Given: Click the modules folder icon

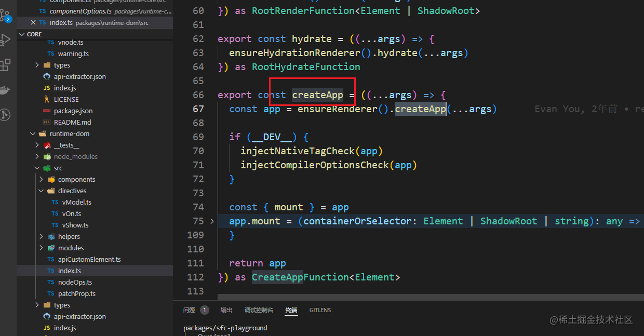Looking at the screenshot, I should (x=51, y=248).
